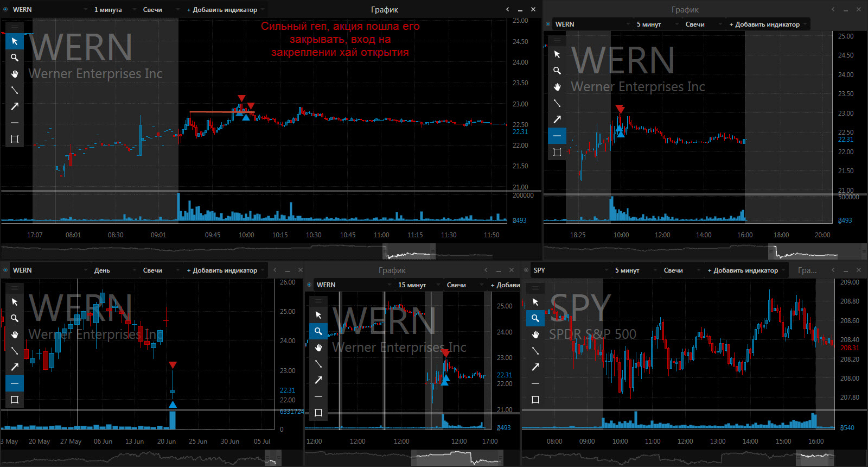Click the red triangle marker on WERN 5-minute chart
This screenshot has height=467, width=868.
point(620,109)
